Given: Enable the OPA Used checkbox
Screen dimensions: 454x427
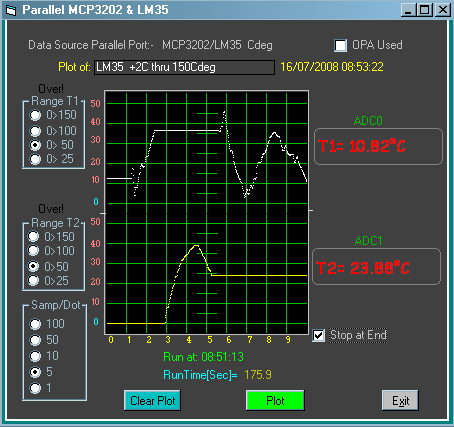Looking at the screenshot, I should pyautogui.click(x=340, y=45).
